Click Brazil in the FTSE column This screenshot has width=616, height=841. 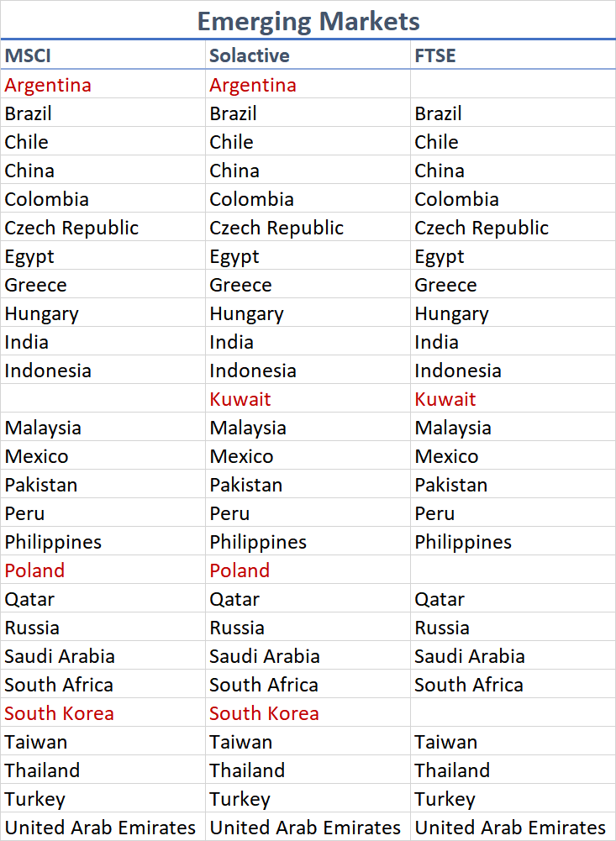tap(438, 113)
